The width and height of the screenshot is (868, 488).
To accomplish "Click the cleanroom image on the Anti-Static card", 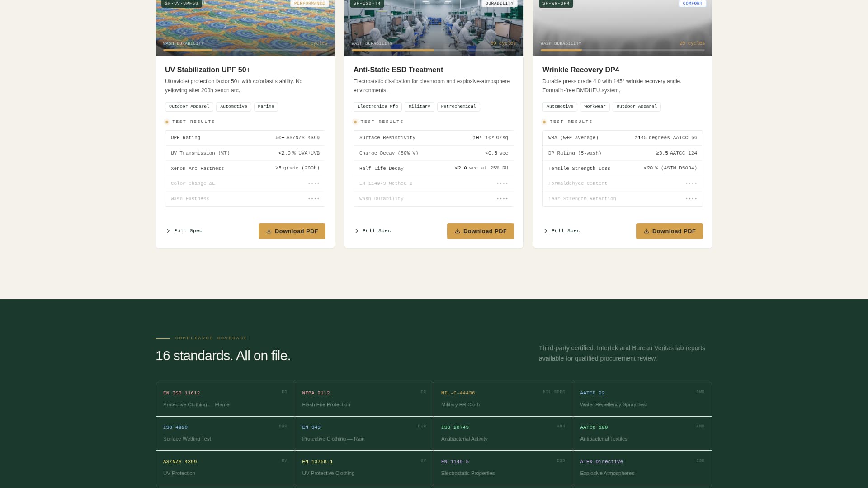I will coord(434,23).
